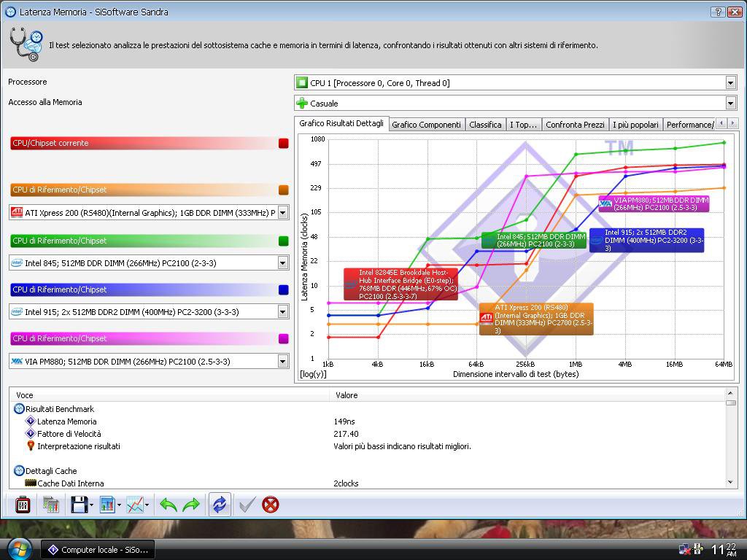Click the stacked documents copy icon
The image size is (747, 560).
coord(50,505)
